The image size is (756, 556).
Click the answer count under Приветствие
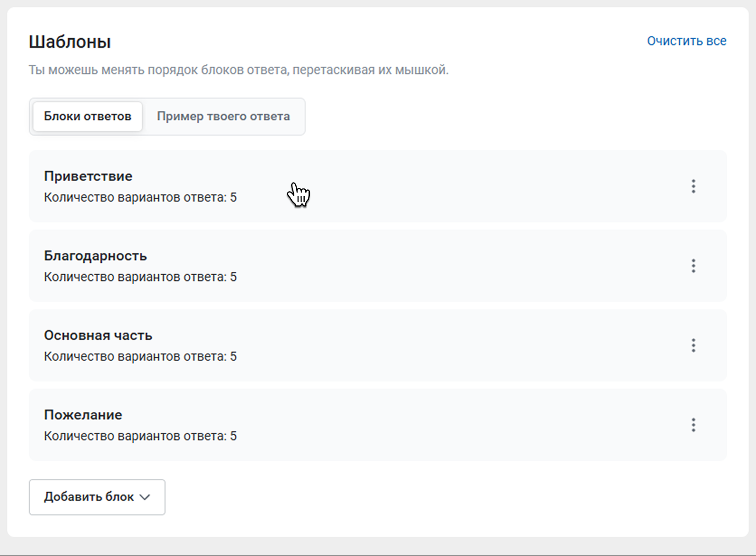[x=140, y=198]
